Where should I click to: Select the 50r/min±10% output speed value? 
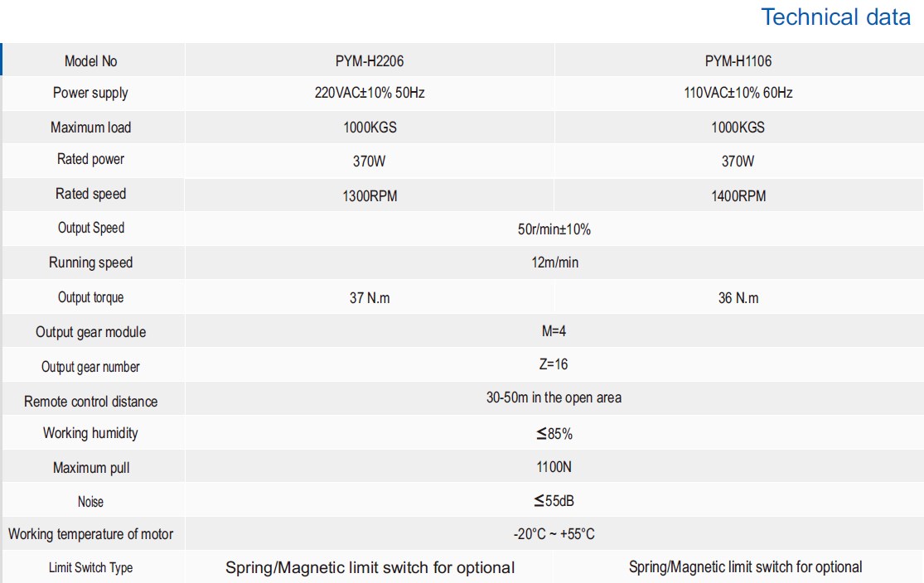coord(554,229)
